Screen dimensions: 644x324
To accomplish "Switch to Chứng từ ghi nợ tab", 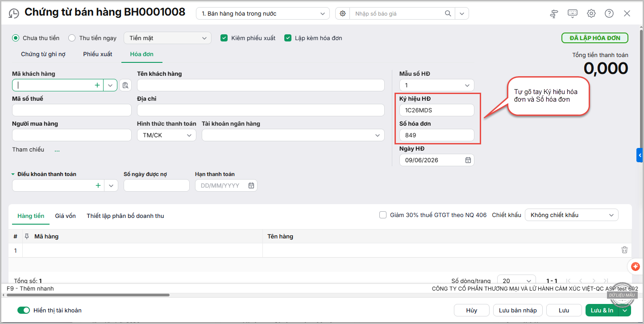I will click(43, 54).
